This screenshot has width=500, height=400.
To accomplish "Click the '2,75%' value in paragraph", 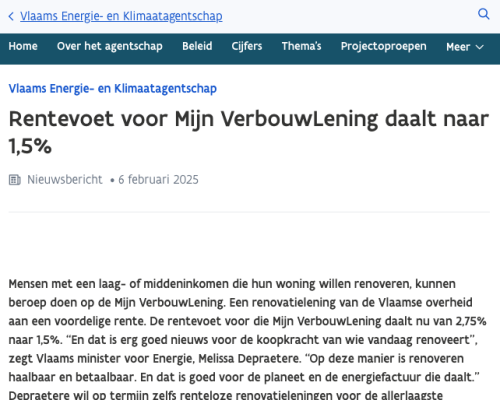I will [x=471, y=321].
